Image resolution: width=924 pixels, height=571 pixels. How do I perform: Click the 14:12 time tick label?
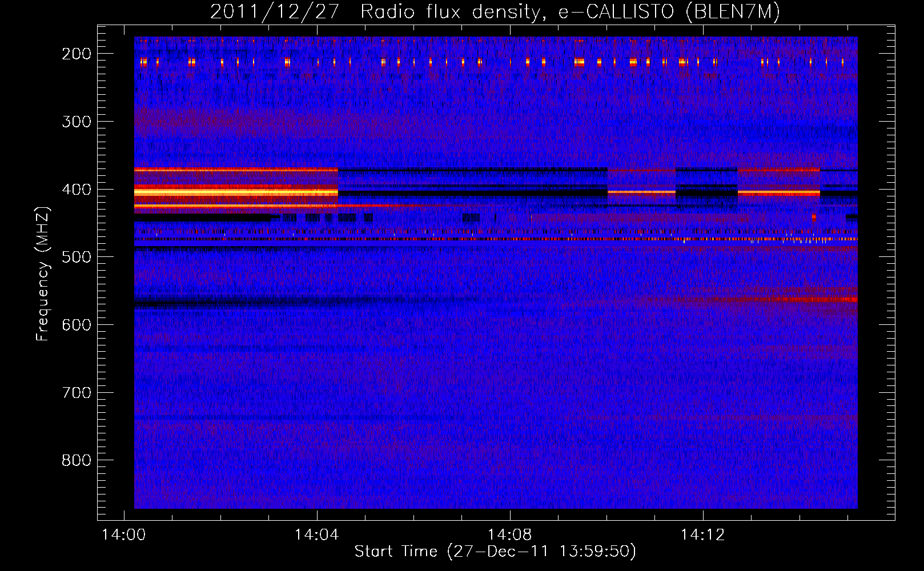click(703, 535)
